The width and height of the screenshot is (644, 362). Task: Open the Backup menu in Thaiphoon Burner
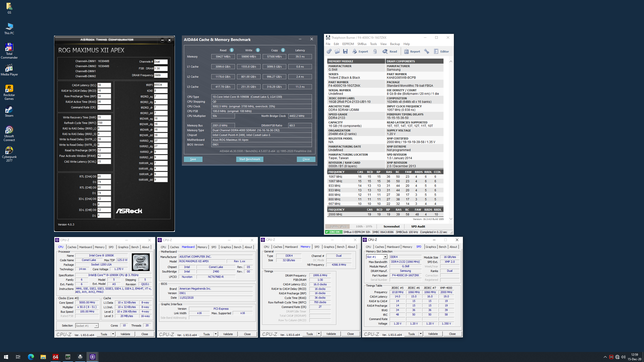point(395,44)
